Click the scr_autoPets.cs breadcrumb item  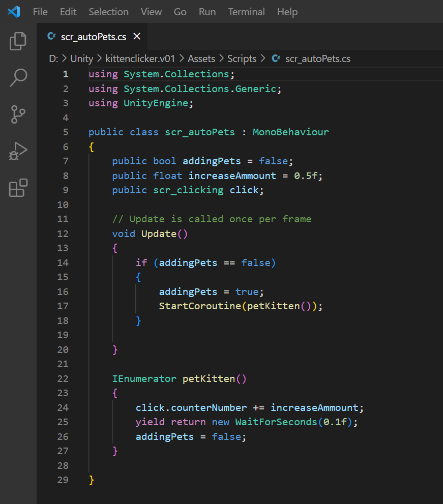coord(317,58)
